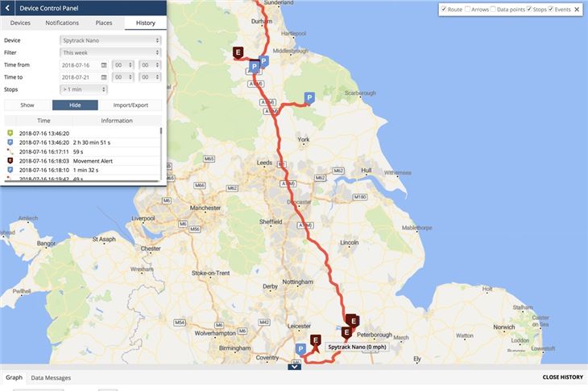Viewport: 588px width, 391px height.
Task: Switch to the Data Messages tab
Action: [51, 378]
